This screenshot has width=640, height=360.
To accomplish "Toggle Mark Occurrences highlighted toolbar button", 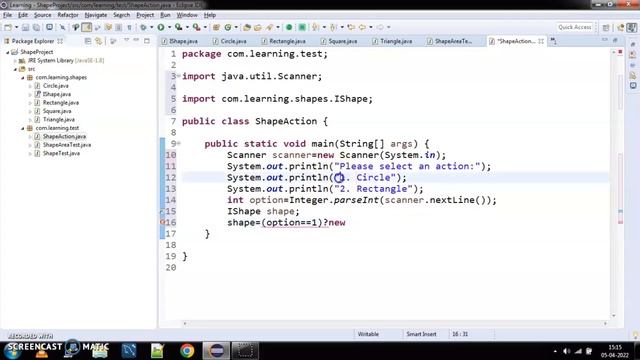I will 87,27.
